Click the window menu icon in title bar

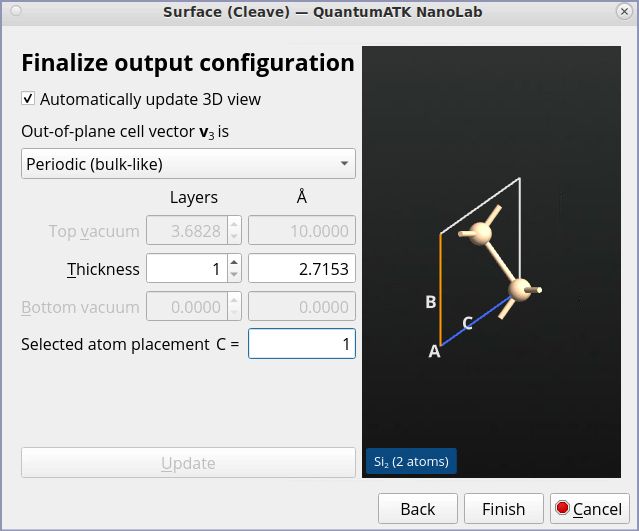tap(16, 12)
